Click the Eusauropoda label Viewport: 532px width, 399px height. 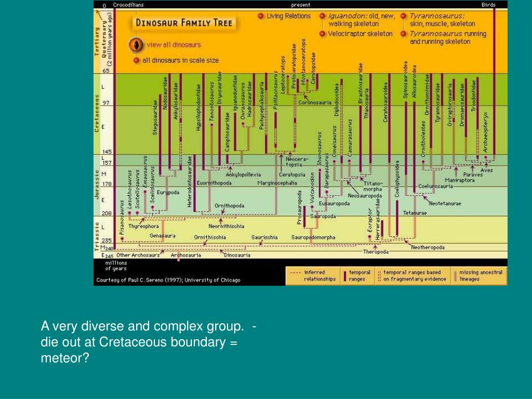334,204
